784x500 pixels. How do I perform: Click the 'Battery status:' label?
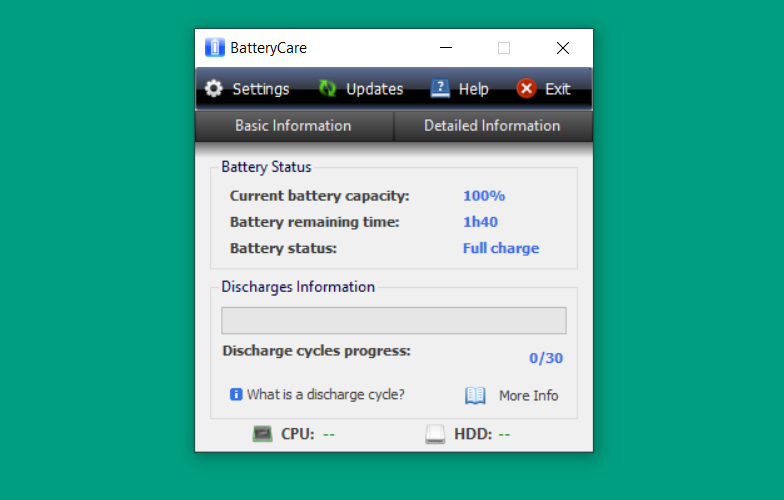pyautogui.click(x=284, y=248)
